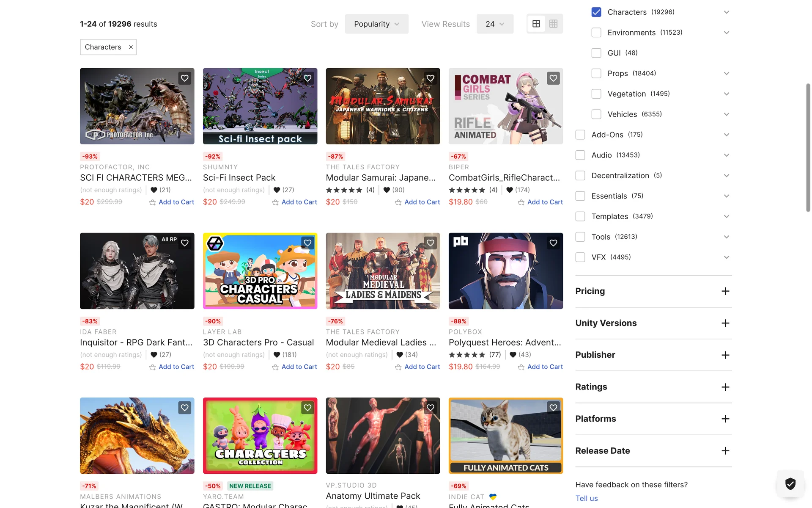The width and height of the screenshot is (812, 508).
Task: Open the Popularity sort dropdown
Action: tap(376, 24)
